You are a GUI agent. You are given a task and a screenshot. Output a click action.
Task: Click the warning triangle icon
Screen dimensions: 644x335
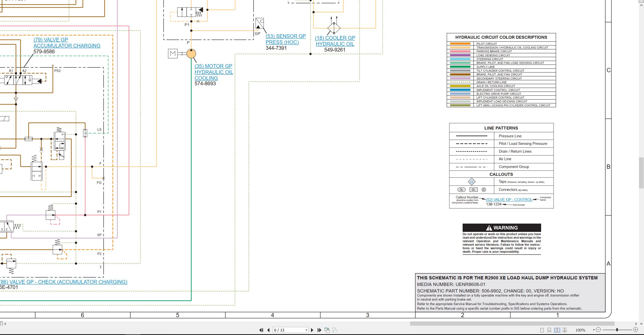[489, 228]
